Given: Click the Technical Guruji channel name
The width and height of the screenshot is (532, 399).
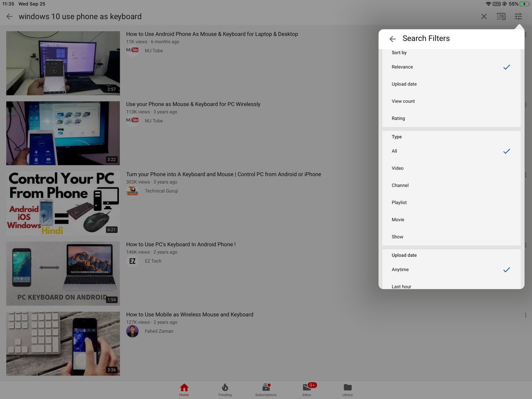Looking at the screenshot, I should point(161,191).
